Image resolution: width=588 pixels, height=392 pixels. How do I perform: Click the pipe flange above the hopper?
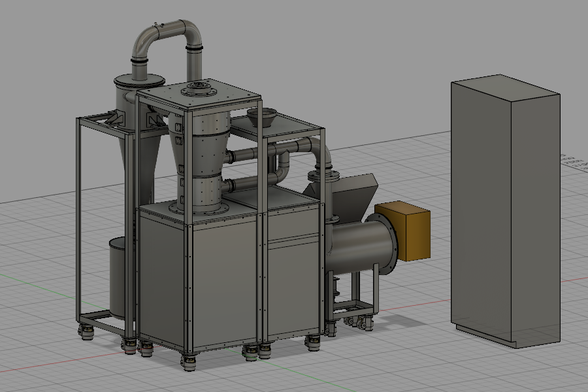tap(323, 175)
